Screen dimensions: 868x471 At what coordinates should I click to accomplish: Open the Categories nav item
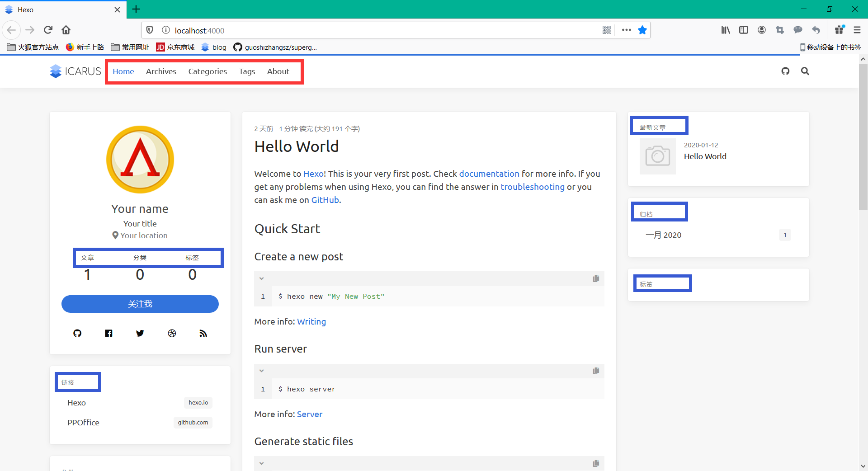[x=208, y=71]
